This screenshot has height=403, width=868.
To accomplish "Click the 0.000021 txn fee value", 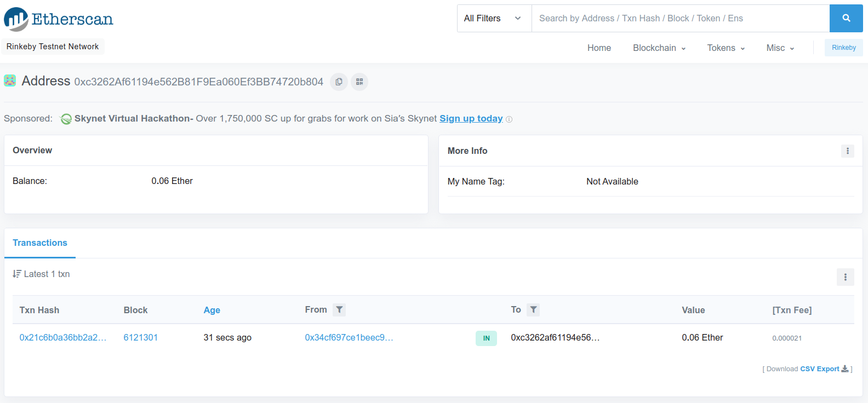I will (x=787, y=338).
